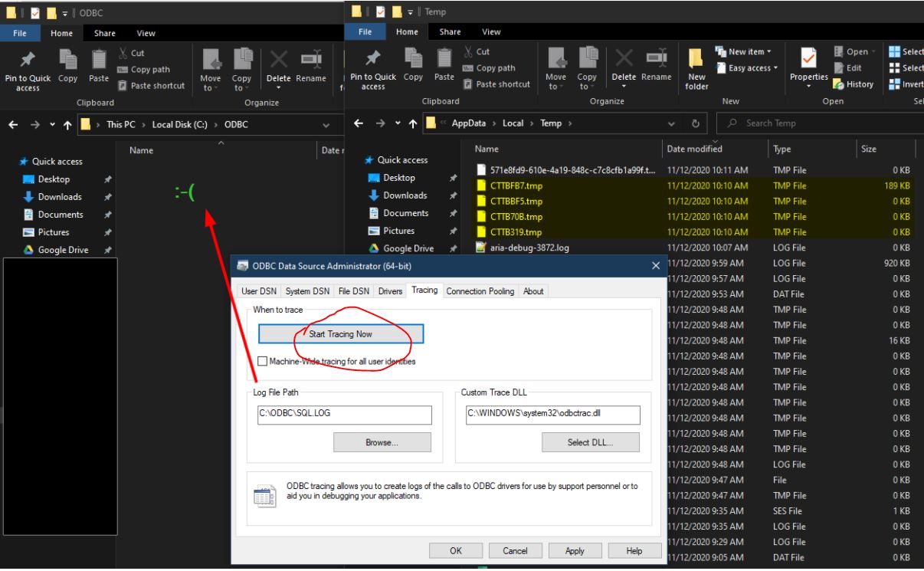This screenshot has height=571, width=924.
Task: Switch to the System DSN tab
Action: (x=306, y=291)
